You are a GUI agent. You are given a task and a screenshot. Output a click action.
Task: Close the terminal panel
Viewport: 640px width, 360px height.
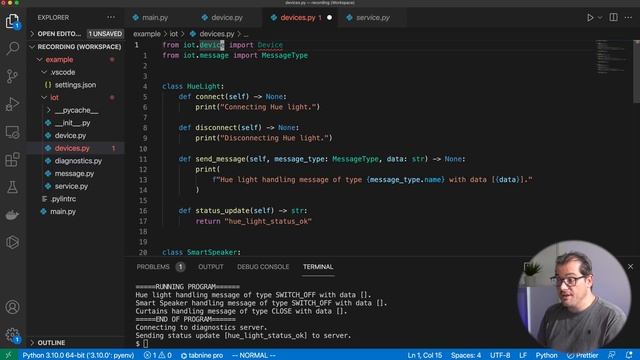pos(631,267)
